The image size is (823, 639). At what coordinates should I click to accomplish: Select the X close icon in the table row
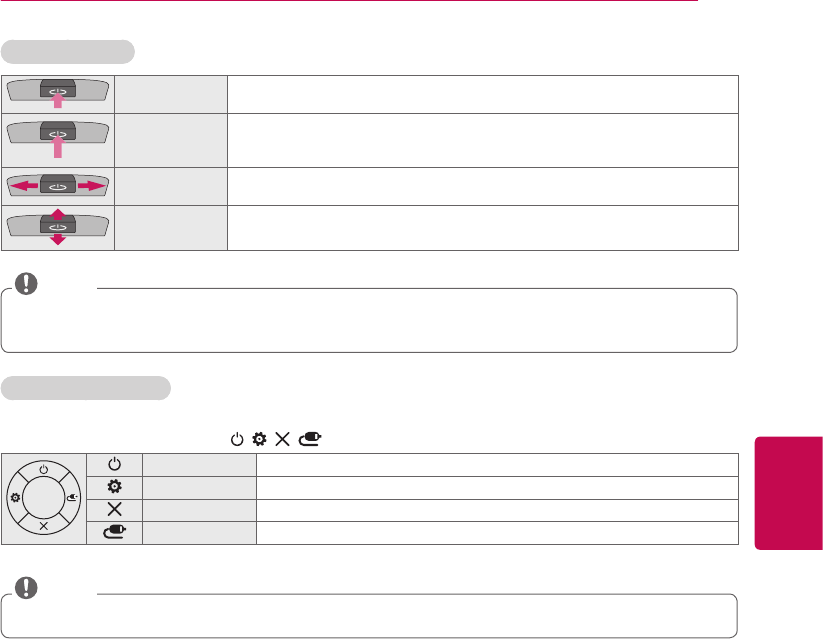click(x=113, y=509)
